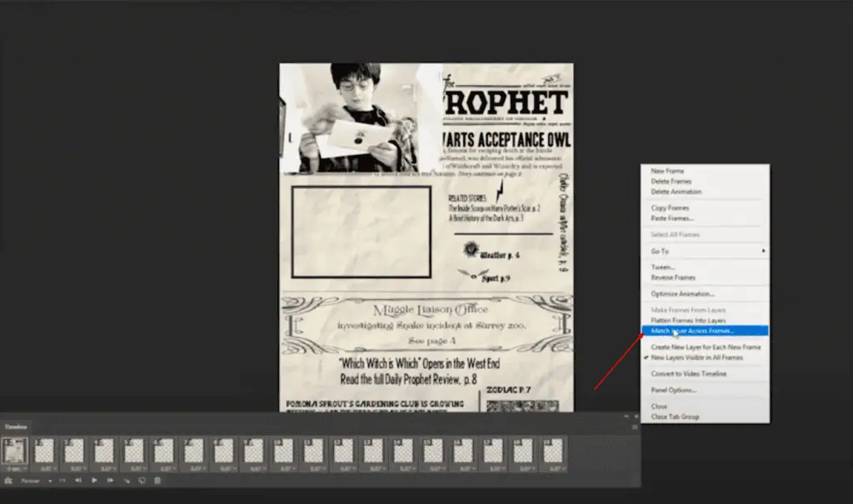Viewport: 853px width, 504px height.
Task: Select Copy Frames menu entry
Action: [670, 208]
